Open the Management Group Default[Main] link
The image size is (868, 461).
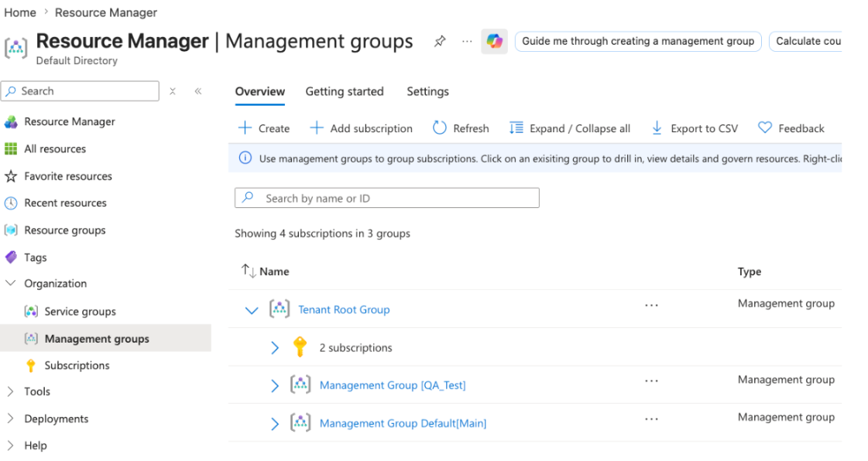[x=403, y=423]
